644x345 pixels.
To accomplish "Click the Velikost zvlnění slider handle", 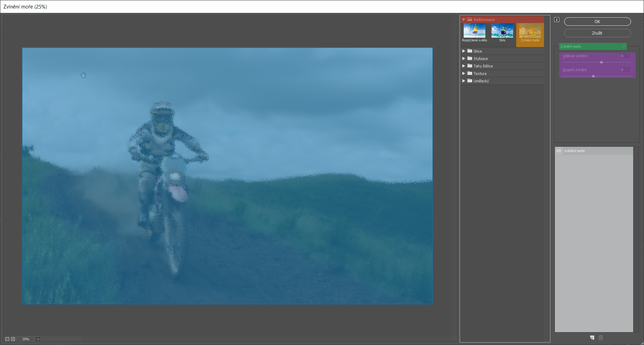I will [x=601, y=62].
